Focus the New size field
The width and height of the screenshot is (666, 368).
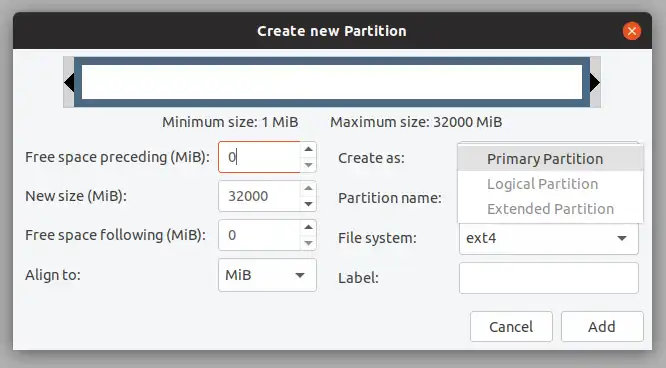(260, 196)
